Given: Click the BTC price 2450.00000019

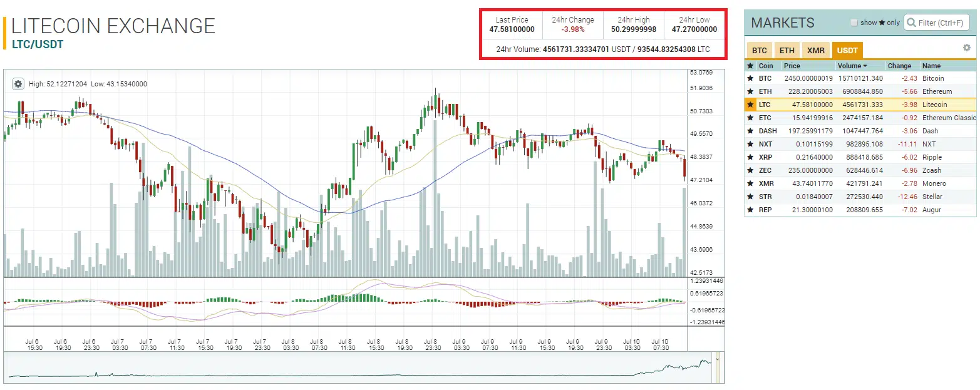Looking at the screenshot, I should pos(808,78).
